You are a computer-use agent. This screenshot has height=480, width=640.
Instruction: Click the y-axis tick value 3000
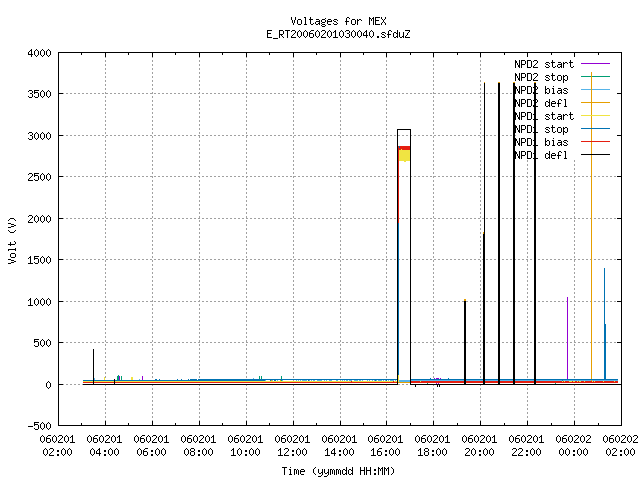coord(40,136)
